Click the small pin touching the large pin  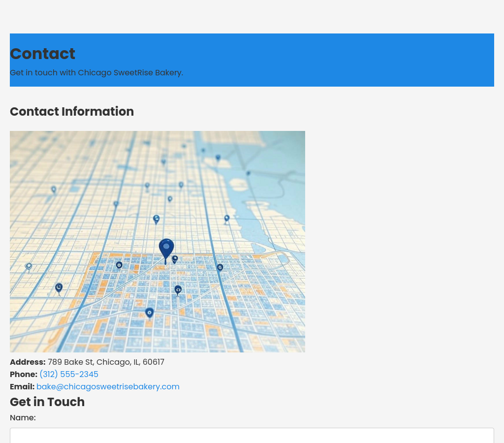coord(175,259)
